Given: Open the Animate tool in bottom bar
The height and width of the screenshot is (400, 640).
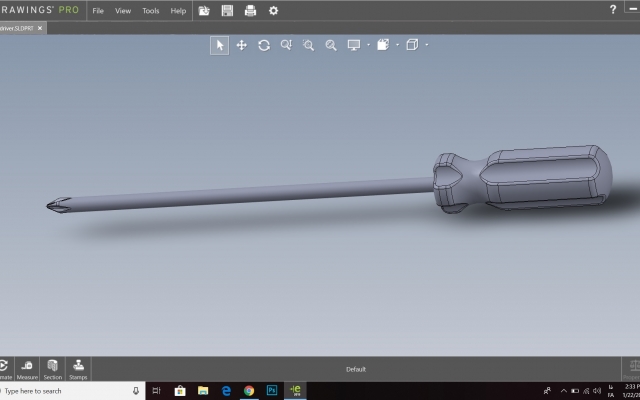Looking at the screenshot, I should pos(5,369).
